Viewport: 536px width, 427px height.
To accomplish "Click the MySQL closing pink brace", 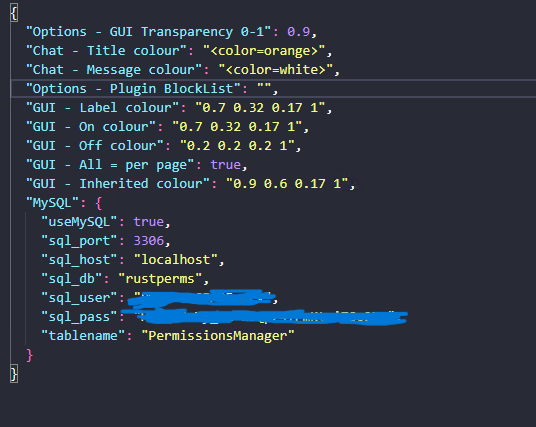I will [30, 356].
